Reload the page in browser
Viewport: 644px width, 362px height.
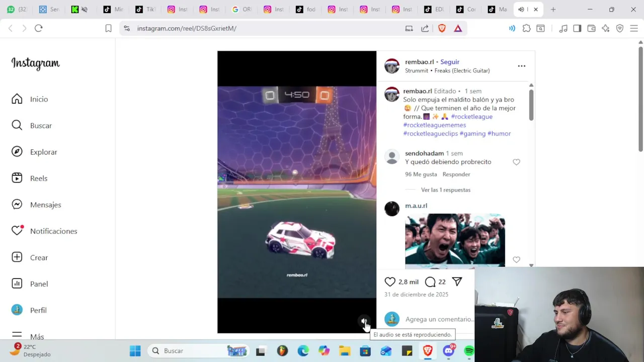click(x=39, y=28)
